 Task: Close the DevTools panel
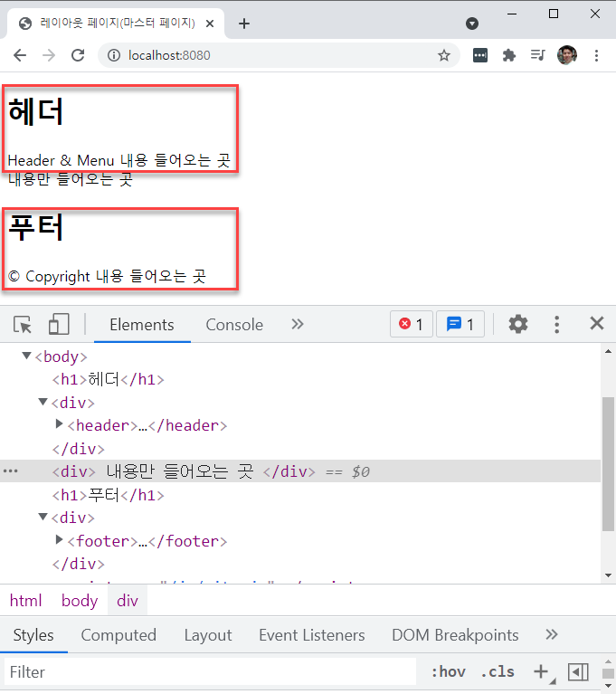coord(596,324)
